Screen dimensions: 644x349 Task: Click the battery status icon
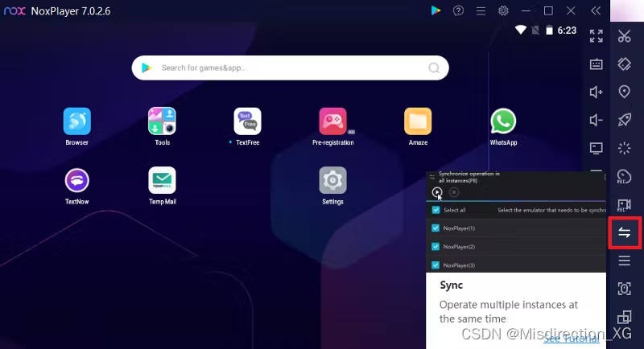[549, 30]
